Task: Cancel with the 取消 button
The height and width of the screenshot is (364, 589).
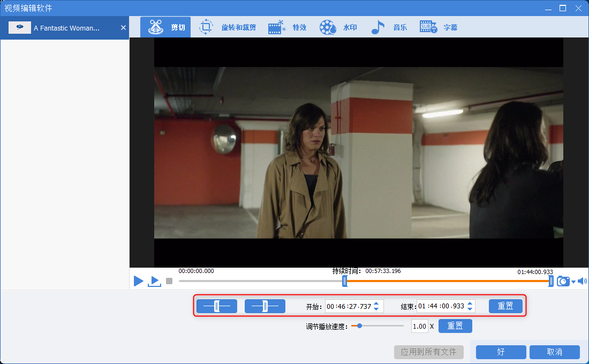Action: [554, 352]
